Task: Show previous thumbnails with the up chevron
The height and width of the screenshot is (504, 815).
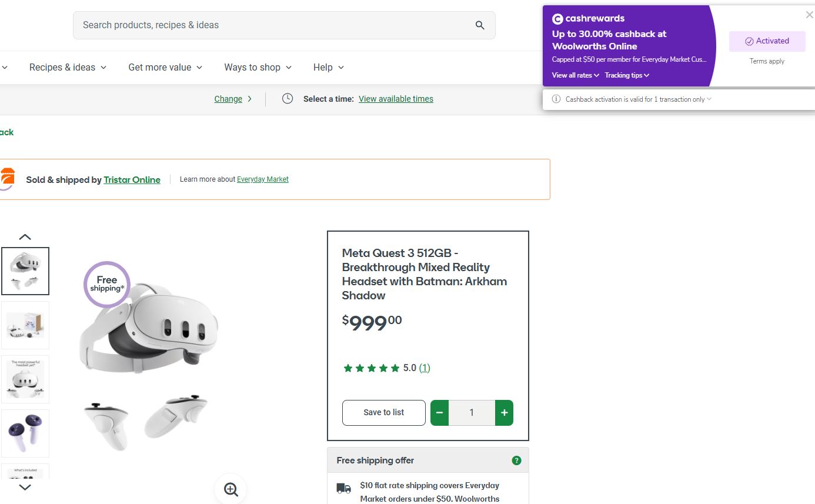Action: (x=25, y=237)
